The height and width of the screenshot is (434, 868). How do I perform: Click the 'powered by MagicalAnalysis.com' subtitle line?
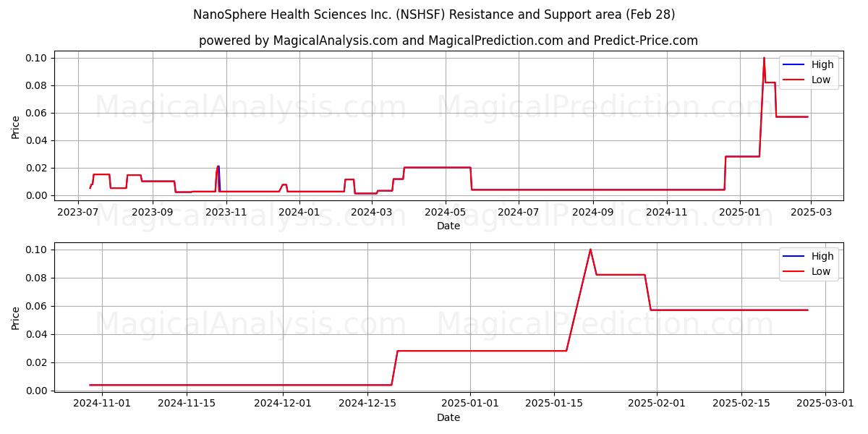(x=448, y=41)
